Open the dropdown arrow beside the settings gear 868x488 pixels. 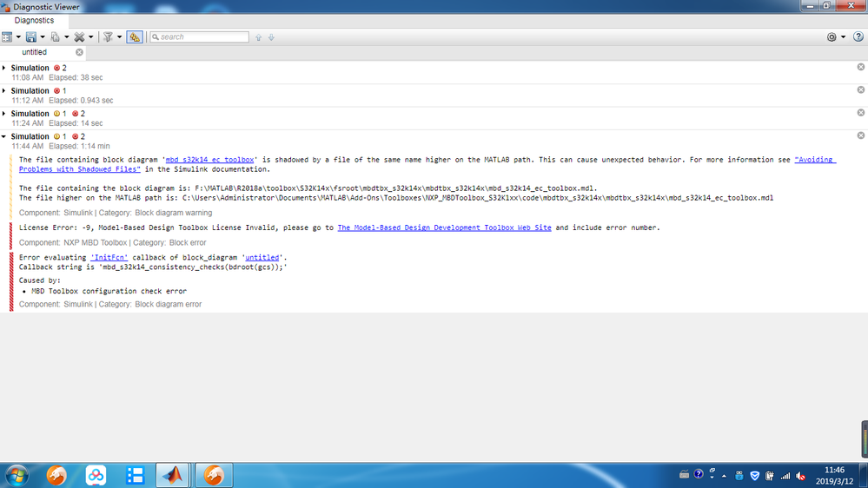tap(843, 37)
